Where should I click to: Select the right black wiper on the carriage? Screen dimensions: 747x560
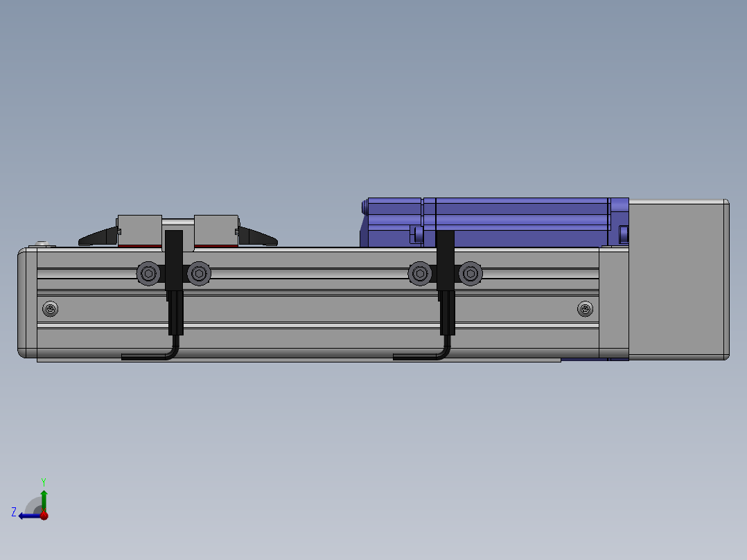258,236
